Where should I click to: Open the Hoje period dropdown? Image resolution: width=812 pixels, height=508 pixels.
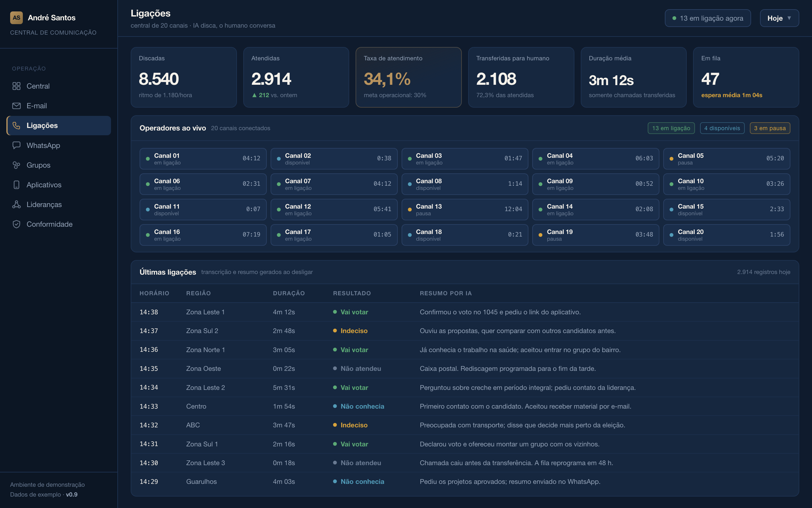point(779,18)
